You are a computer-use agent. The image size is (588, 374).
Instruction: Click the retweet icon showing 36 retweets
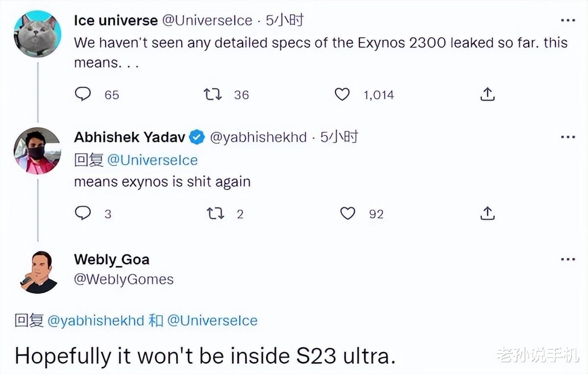[212, 94]
